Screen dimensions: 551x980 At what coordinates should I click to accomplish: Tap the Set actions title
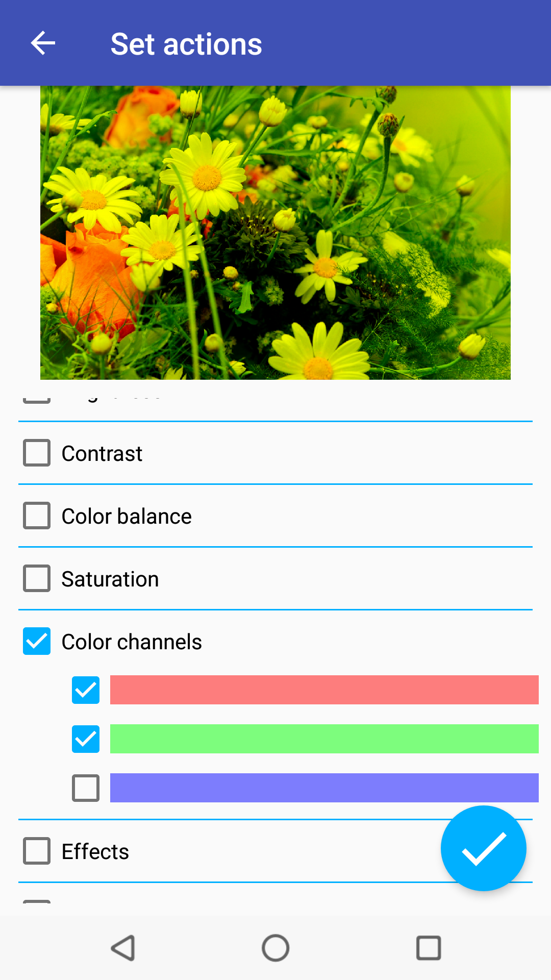(x=186, y=44)
